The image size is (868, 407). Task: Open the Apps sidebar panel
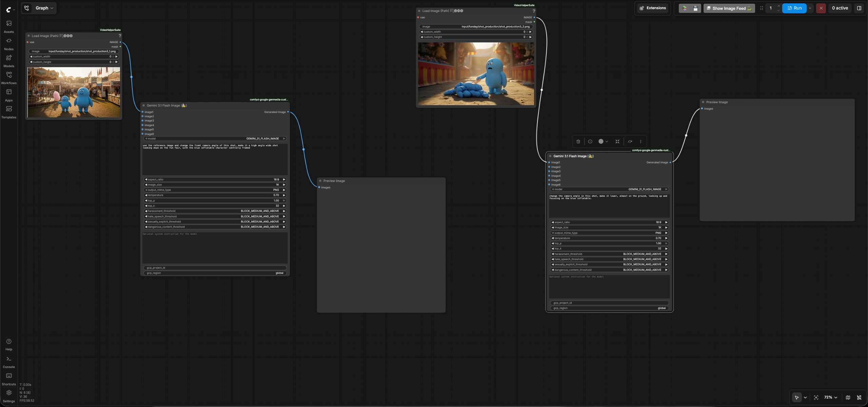click(9, 95)
